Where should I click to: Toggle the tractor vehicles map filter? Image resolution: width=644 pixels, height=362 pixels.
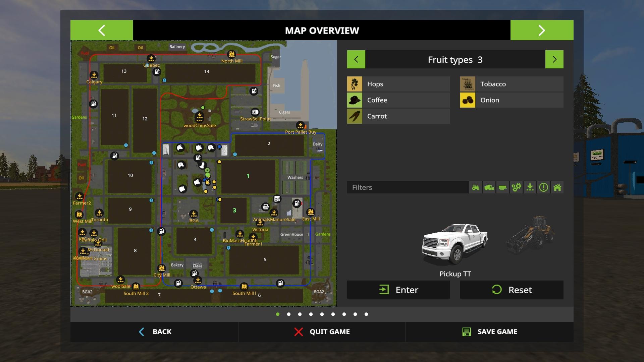(x=476, y=187)
